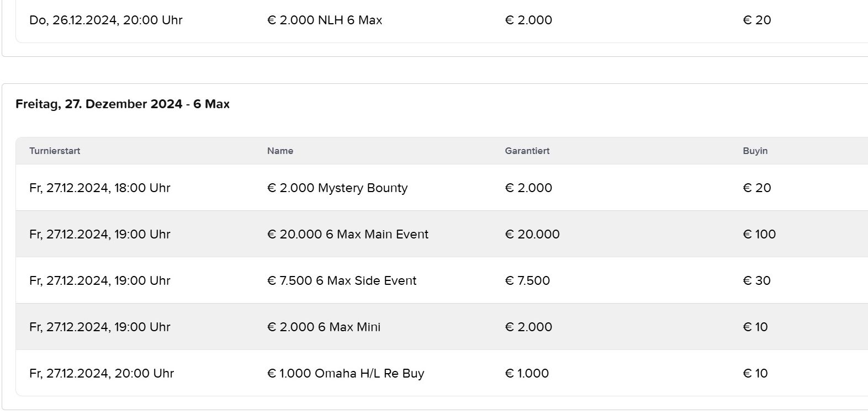
Task: Click the Garantiert column header
Action: pos(527,151)
